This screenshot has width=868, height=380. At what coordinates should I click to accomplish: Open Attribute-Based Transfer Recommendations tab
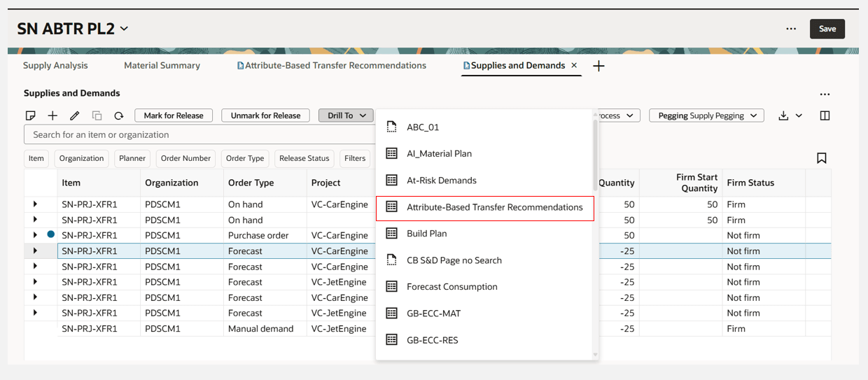(332, 65)
